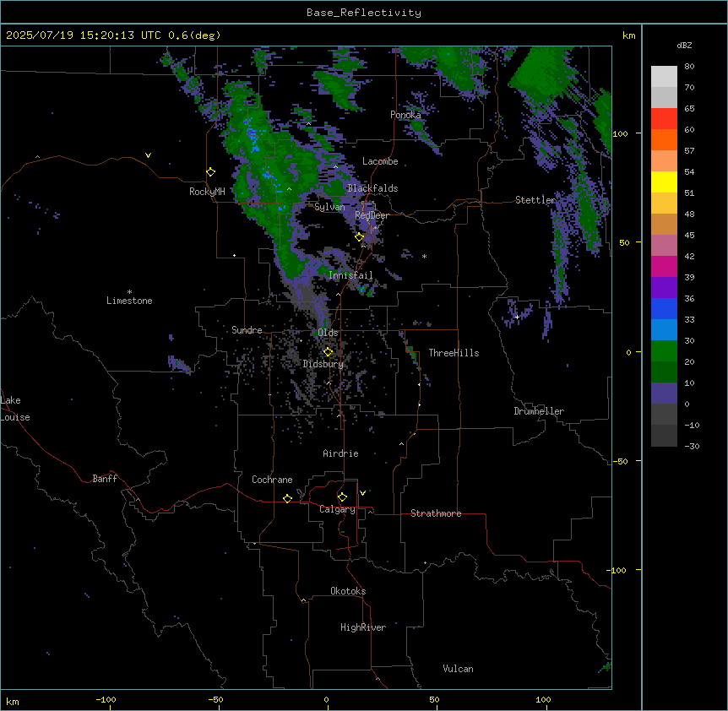
Task: Click the RockyMH label
Action: 207,192
